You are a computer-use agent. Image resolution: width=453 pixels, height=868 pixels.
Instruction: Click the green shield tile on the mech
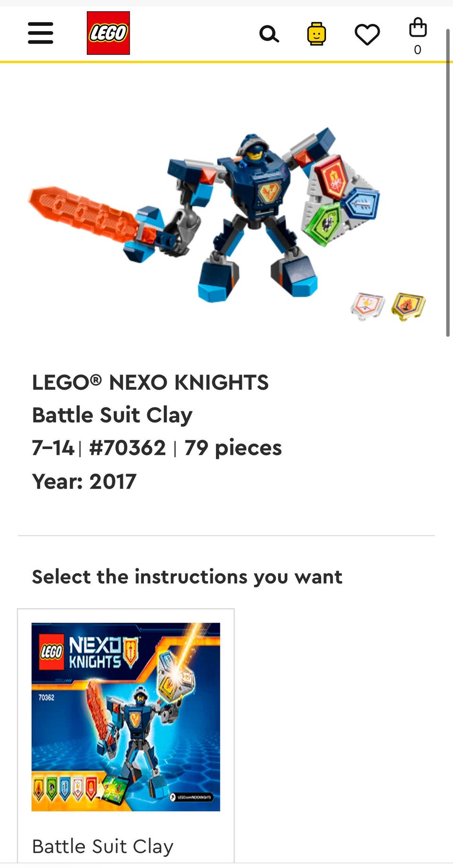coord(324,225)
